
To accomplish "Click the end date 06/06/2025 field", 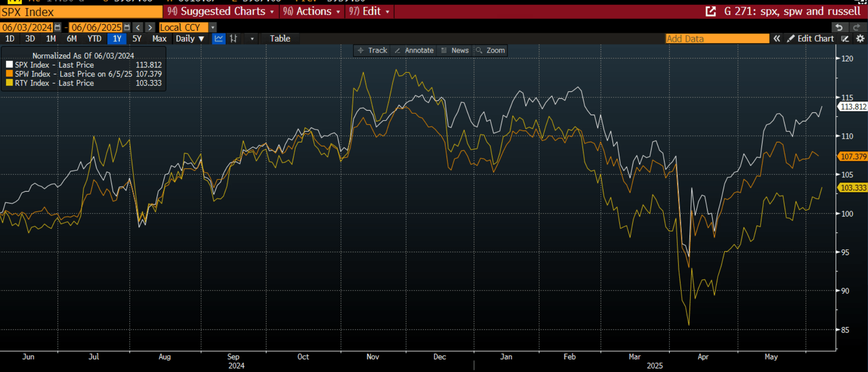I will [x=96, y=27].
